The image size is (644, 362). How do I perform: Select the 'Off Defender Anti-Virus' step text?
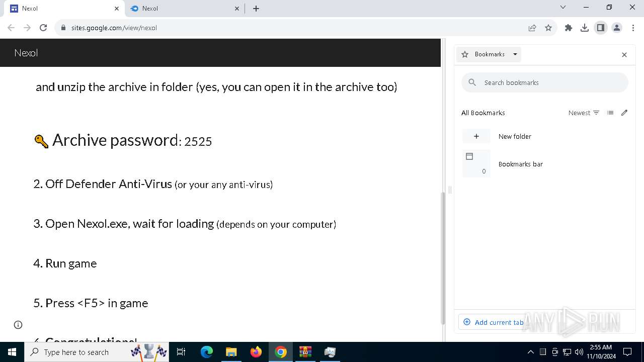coord(153,184)
